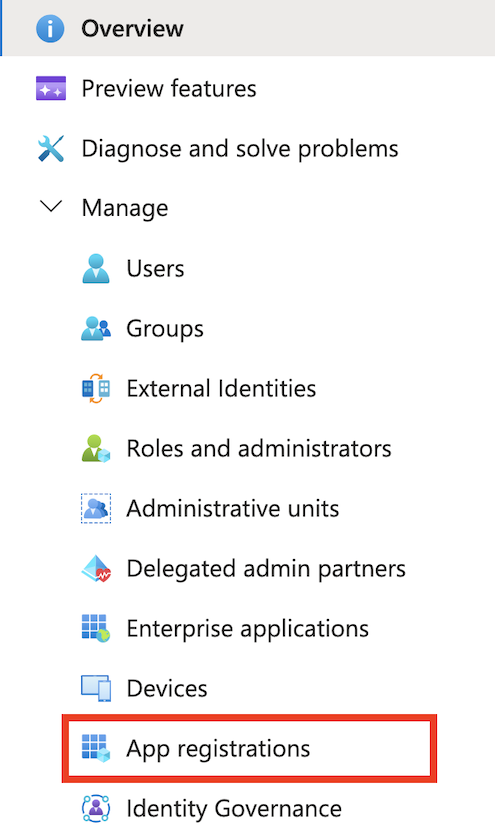Open the Devices page
495x837 pixels.
(167, 689)
